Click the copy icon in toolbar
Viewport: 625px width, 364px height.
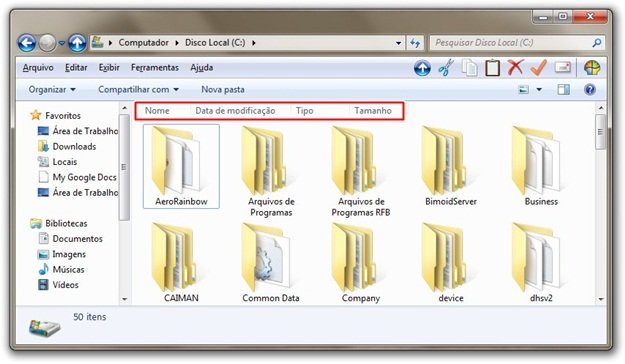(470, 68)
